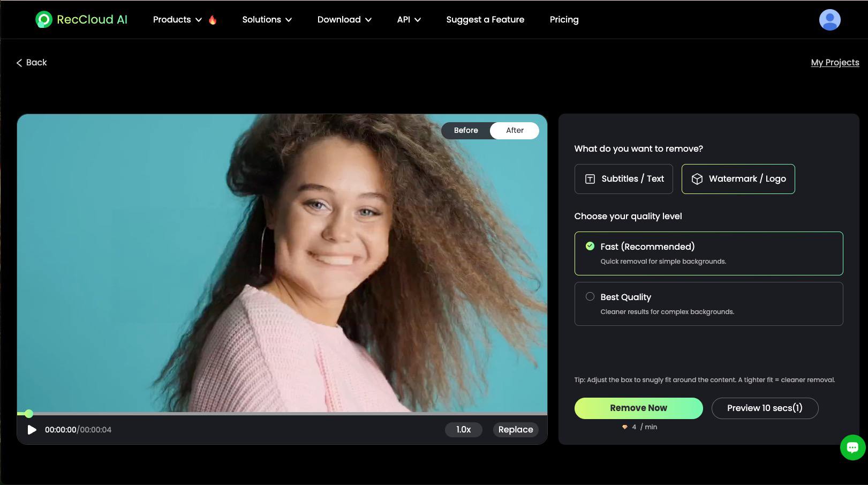Viewport: 868px width, 485px height.
Task: Click the video progress slider handle
Action: pyautogui.click(x=29, y=414)
